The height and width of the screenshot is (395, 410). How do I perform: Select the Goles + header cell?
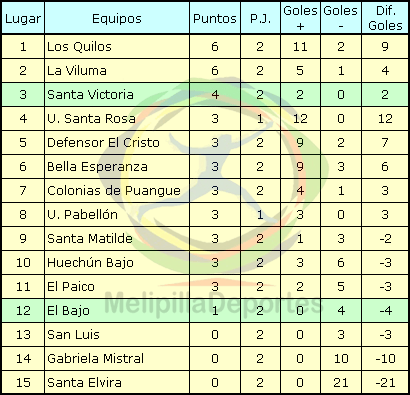click(x=300, y=18)
